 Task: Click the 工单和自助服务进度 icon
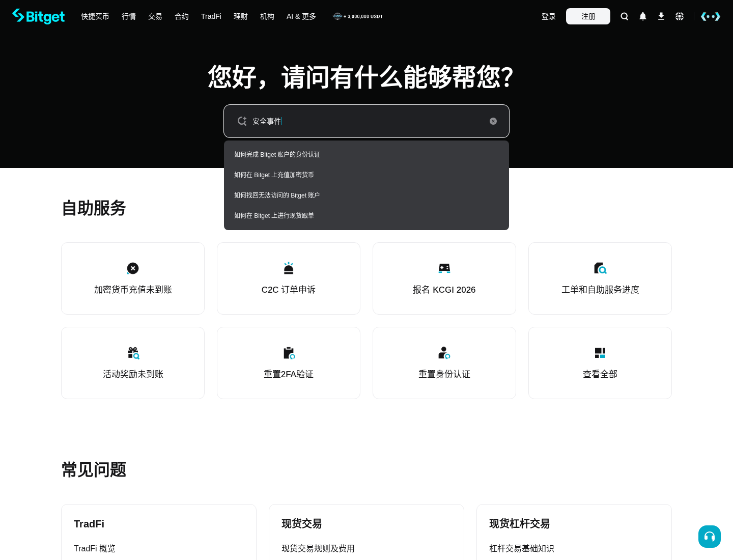click(x=600, y=268)
